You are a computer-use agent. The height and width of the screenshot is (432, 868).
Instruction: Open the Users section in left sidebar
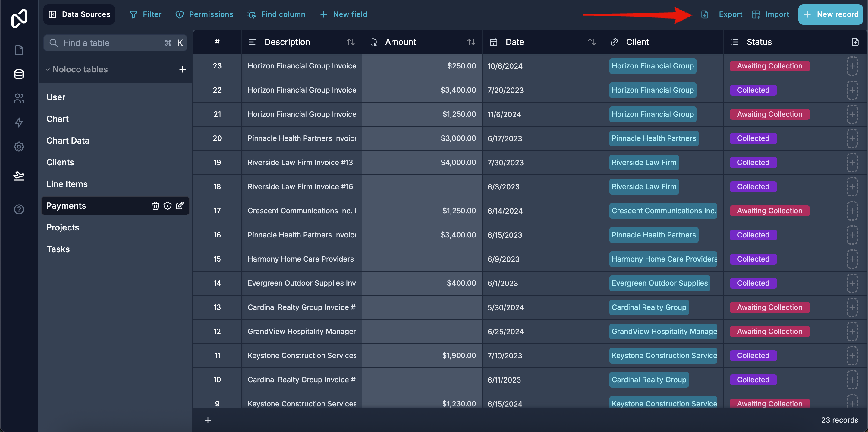coord(19,98)
